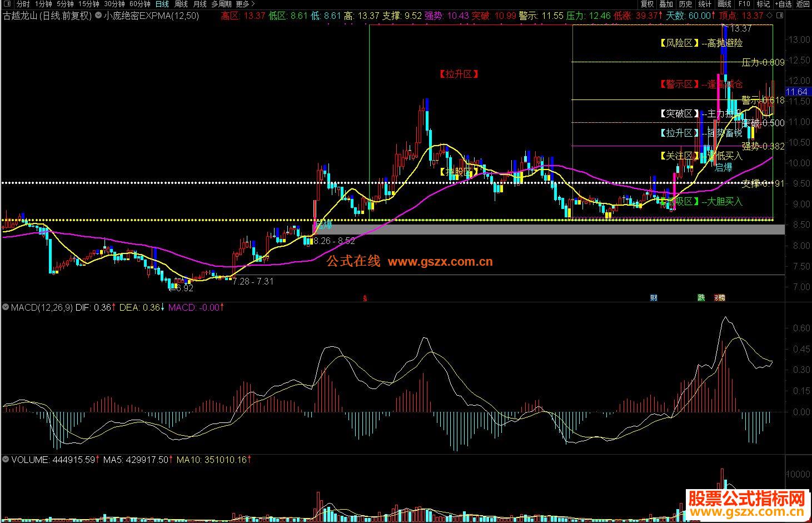Open the 多周期 multi-period view
Viewport: 812px width, 523px height.
point(221,4)
